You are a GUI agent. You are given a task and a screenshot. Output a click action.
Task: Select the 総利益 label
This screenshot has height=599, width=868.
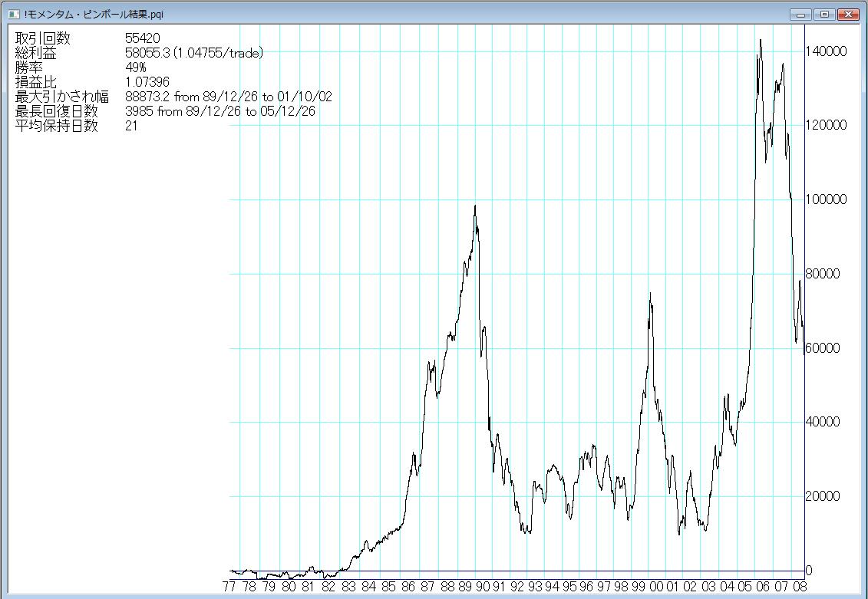pyautogui.click(x=35, y=53)
